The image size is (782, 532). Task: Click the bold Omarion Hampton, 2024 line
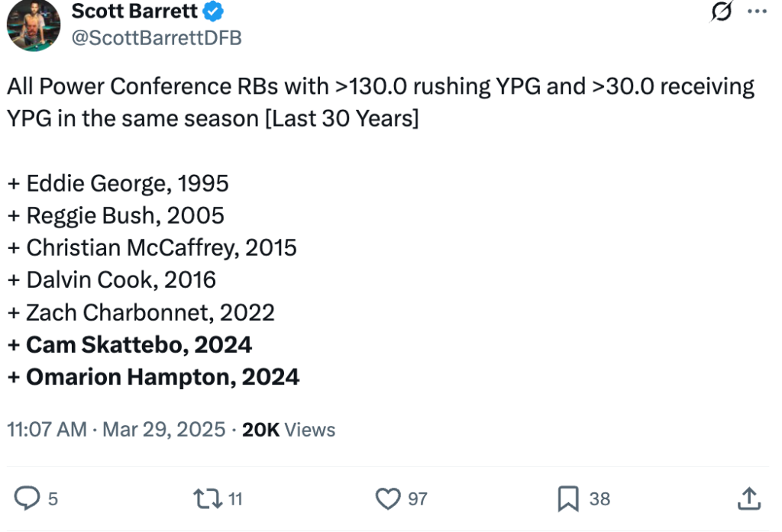[153, 377]
